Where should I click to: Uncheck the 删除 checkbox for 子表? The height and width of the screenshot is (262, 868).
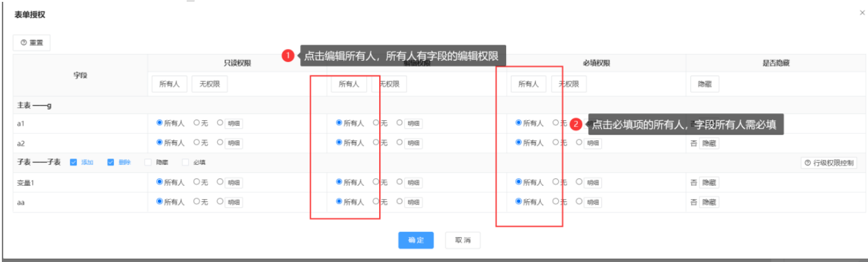click(x=111, y=162)
